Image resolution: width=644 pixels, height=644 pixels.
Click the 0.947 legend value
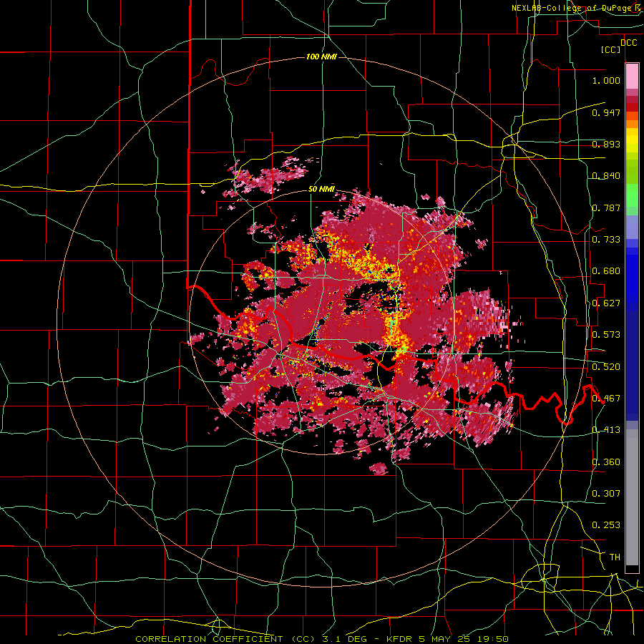(606, 112)
